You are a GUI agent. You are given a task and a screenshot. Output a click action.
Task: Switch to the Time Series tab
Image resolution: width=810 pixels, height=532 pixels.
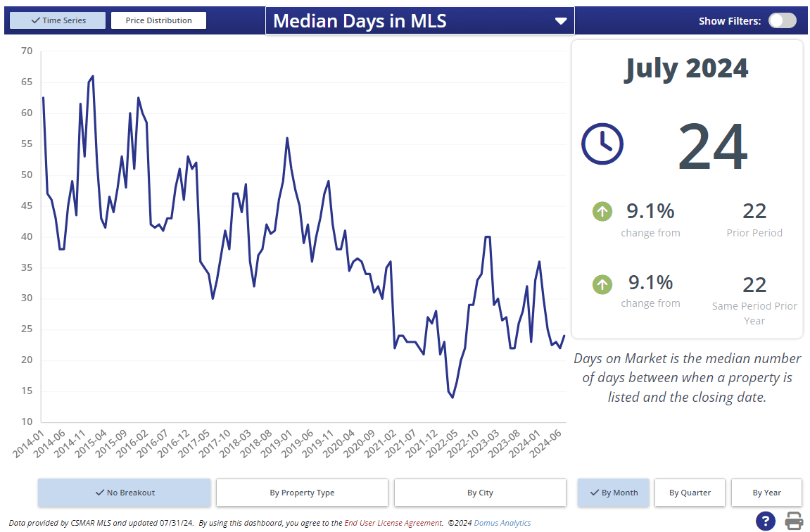[58, 20]
